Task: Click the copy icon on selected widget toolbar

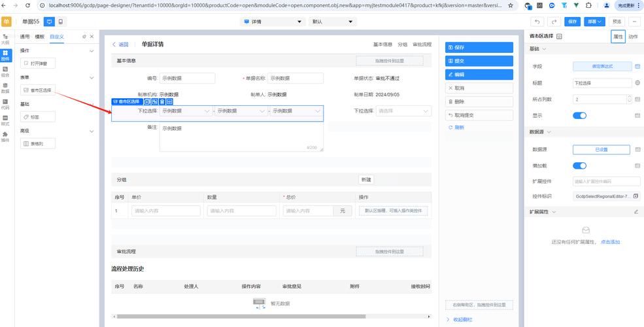Action: 155,101
